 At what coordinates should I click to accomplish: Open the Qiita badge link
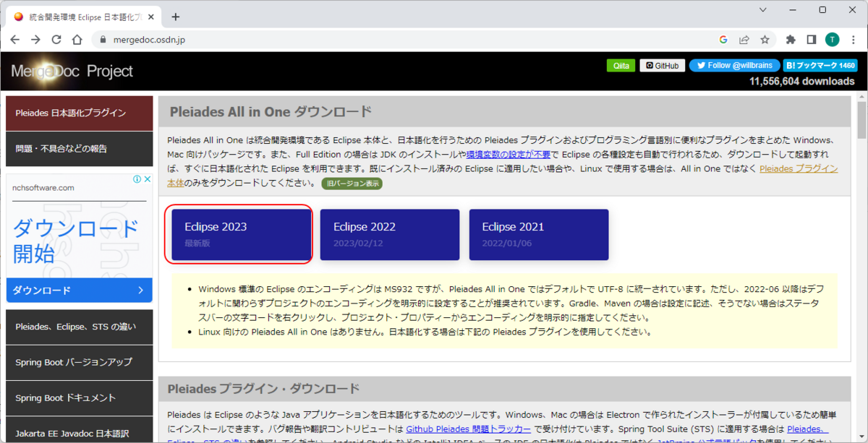621,65
